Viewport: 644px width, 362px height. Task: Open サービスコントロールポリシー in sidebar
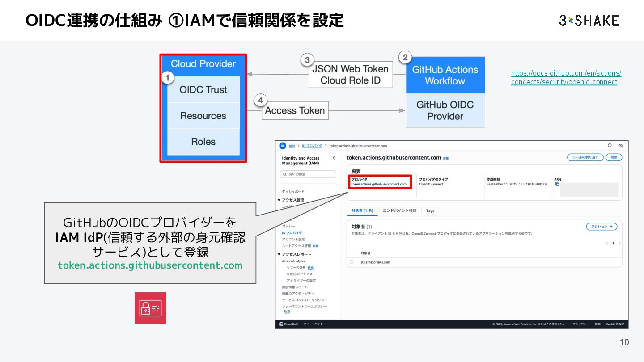(305, 300)
